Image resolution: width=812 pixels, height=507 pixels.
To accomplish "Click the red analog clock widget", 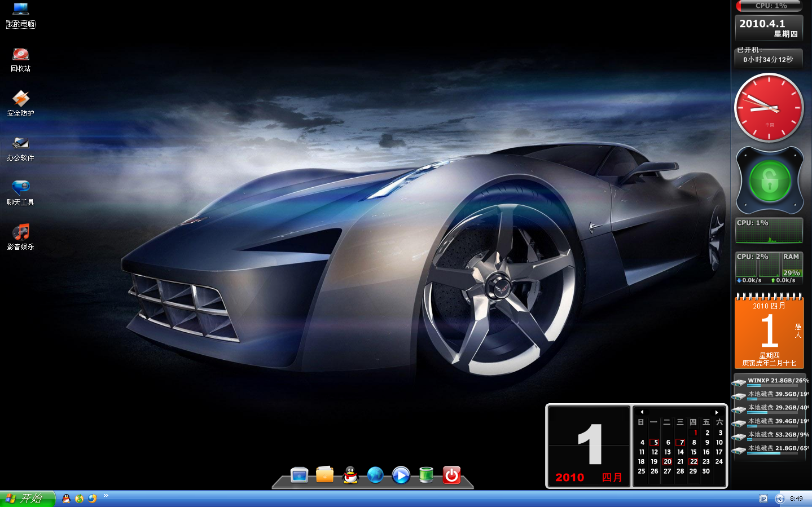I will (x=769, y=108).
